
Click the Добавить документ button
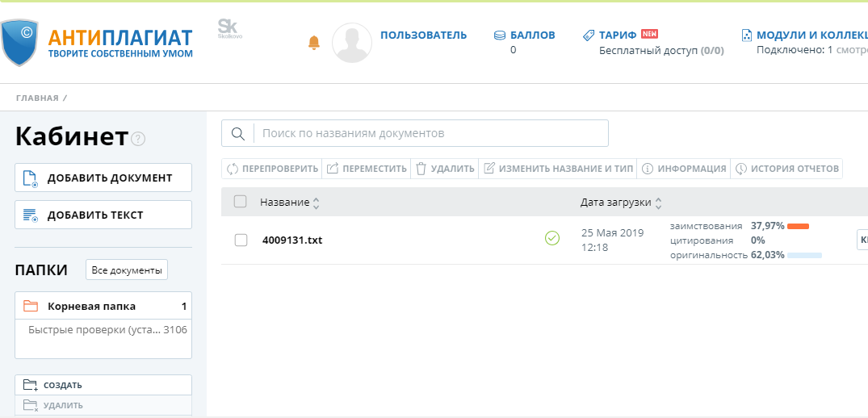click(x=103, y=178)
